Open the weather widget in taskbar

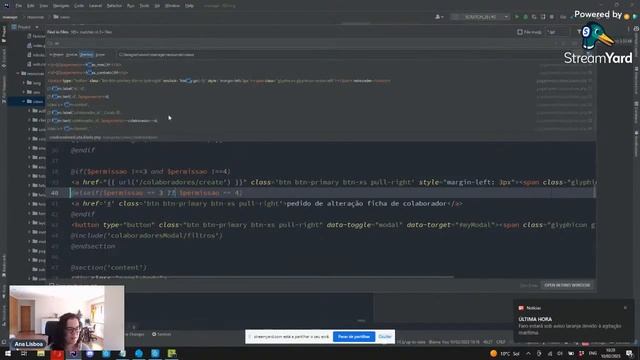pos(504,353)
